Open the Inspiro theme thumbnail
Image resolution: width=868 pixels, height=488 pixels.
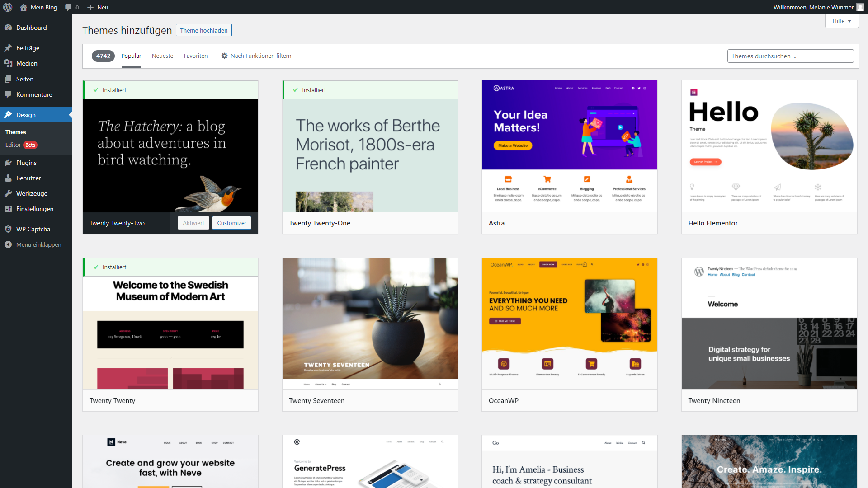point(769,462)
